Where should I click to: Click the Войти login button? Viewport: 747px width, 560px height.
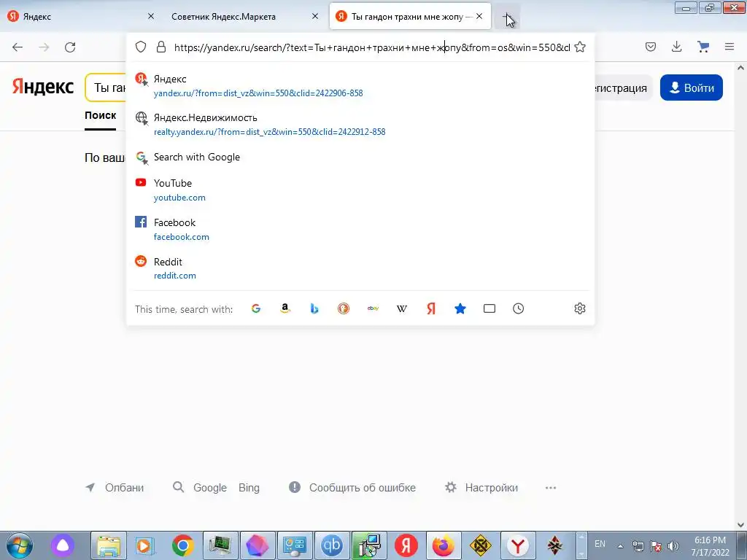(692, 87)
